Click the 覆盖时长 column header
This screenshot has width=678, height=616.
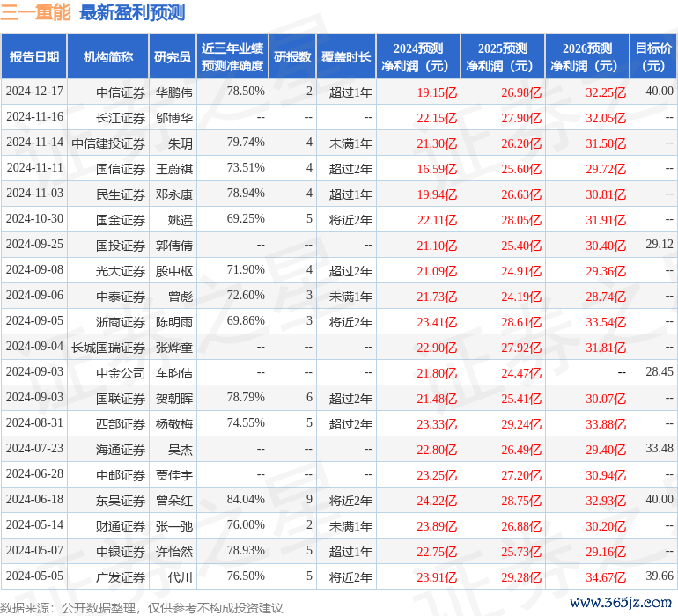click(x=346, y=56)
